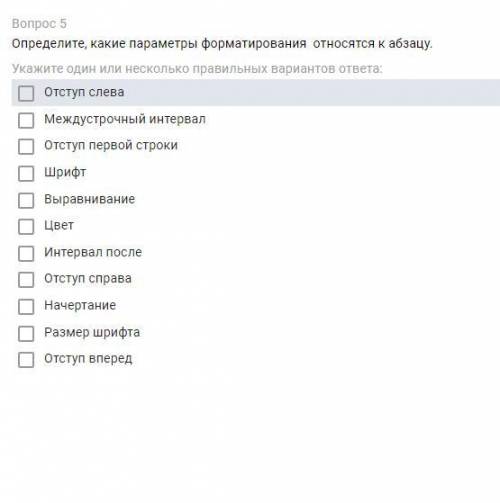Screen dimensions: 500x503
Task: Click the 'Выравнивание' answer label text
Action: point(90,199)
